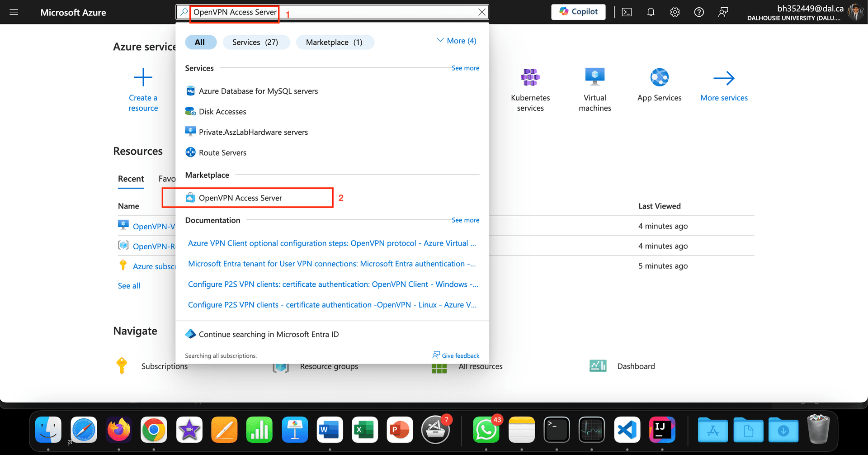Open the notifications bell

tap(651, 12)
